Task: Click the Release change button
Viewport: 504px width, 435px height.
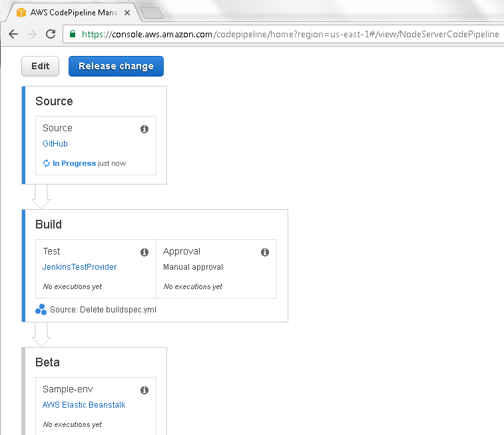Action: 116,66
